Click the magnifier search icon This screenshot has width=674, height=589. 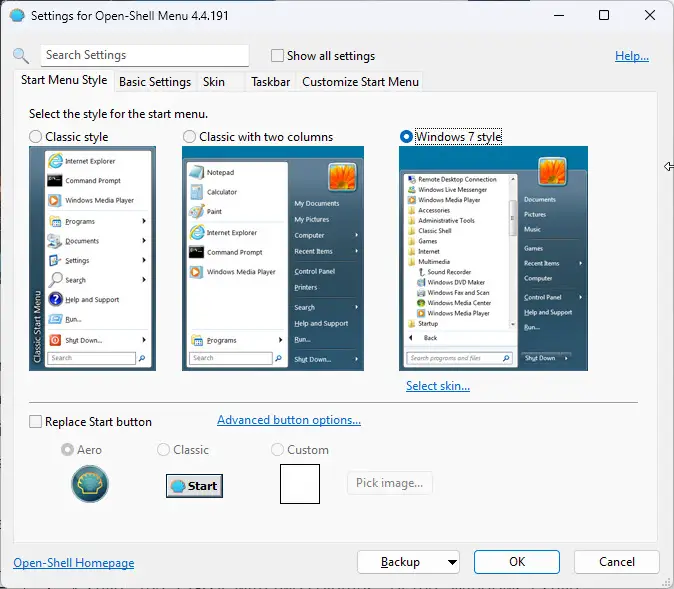(21, 56)
